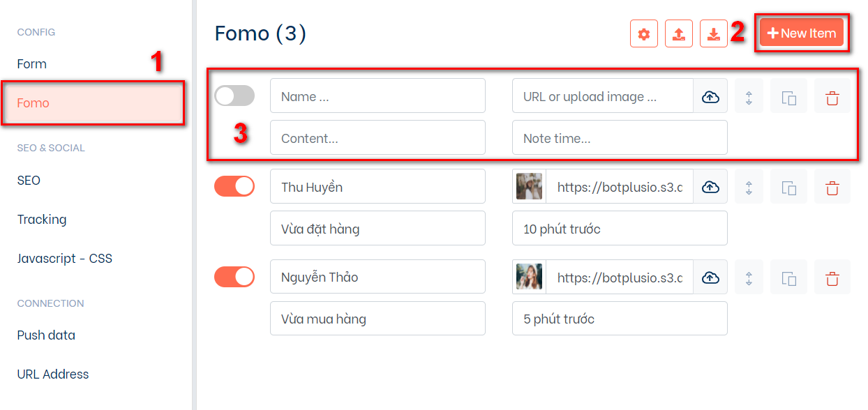Click the download icon next to New Item
Screen dimensions: 868x410
(x=714, y=33)
